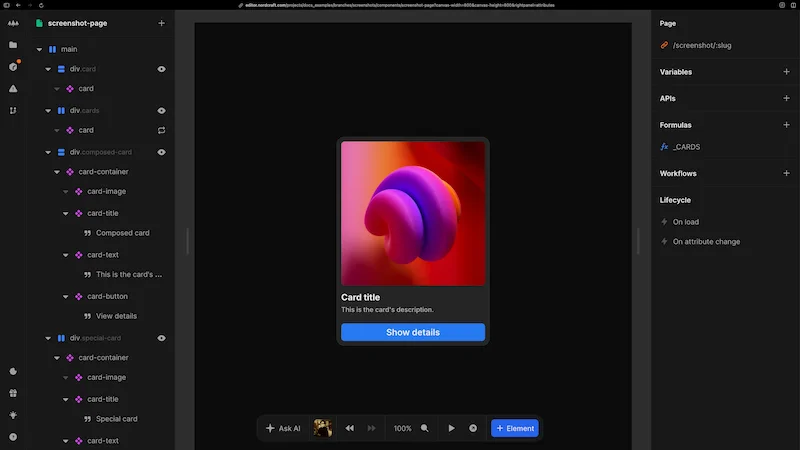This screenshot has width=800, height=450.
Task: Click the 100% zoom level
Action: pyautogui.click(x=402, y=428)
